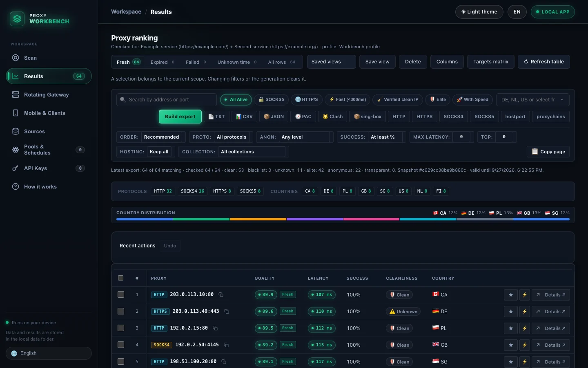This screenshot has width=588, height=368.
Task: Copy the address 192.0.2.54:4145
Action: [x=226, y=345]
